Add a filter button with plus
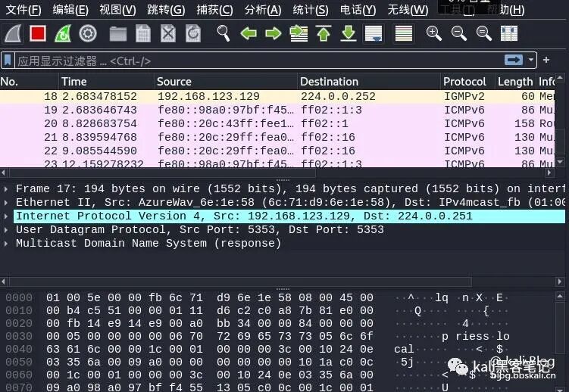This screenshot has height=392, width=569. tap(546, 60)
